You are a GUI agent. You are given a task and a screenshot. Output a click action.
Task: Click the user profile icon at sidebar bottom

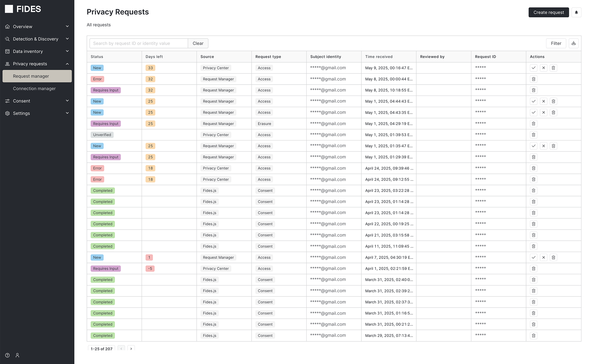click(x=17, y=355)
